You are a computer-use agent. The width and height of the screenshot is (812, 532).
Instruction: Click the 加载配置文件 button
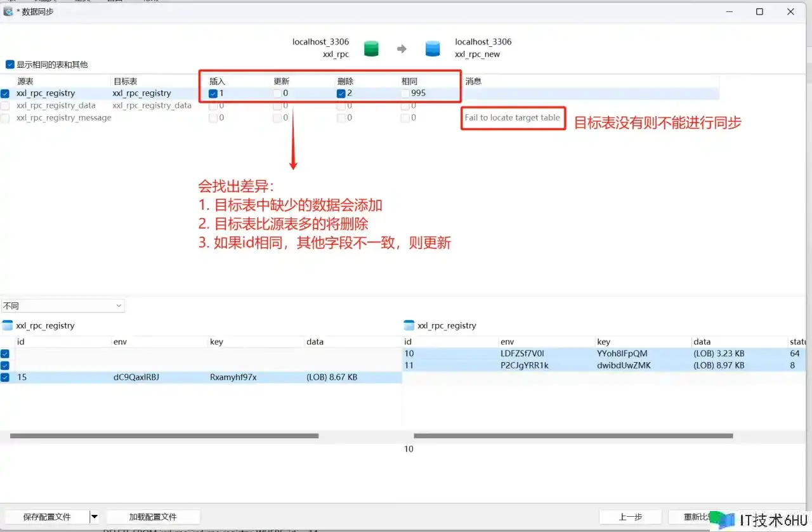coord(153,517)
